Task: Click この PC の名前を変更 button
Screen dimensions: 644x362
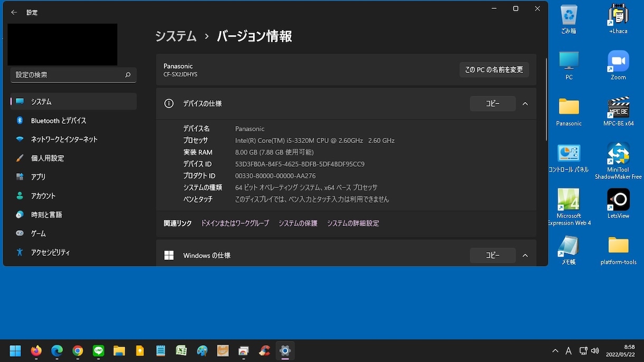Action: coord(494,70)
